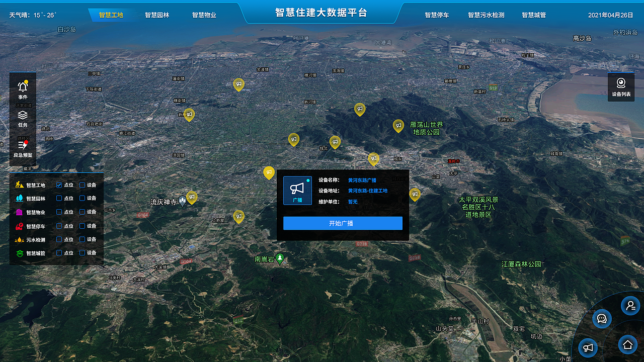Check 智慧物业 设备 checkbox
This screenshot has height=362, width=644.
point(82,212)
